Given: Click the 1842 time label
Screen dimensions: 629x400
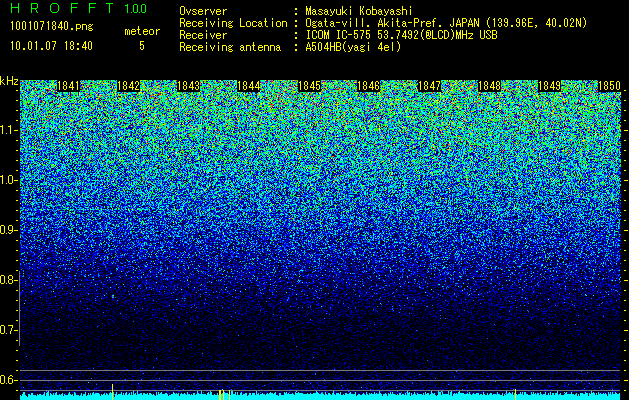Looking at the screenshot, I should (x=128, y=86).
